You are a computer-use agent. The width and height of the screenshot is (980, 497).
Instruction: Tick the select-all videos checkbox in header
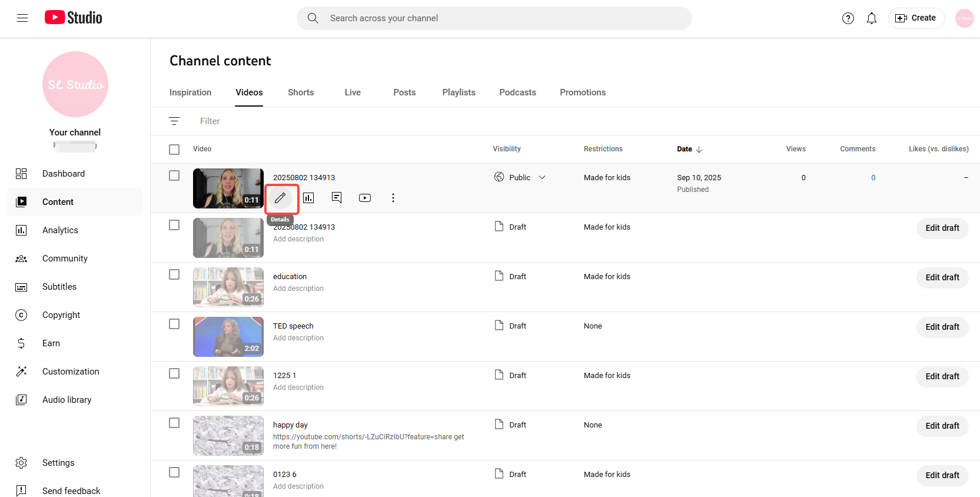coord(174,150)
